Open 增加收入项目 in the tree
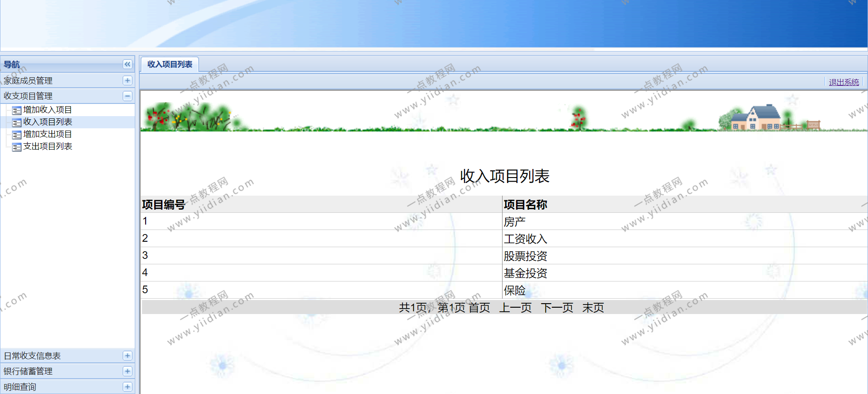868x394 pixels. pos(47,110)
